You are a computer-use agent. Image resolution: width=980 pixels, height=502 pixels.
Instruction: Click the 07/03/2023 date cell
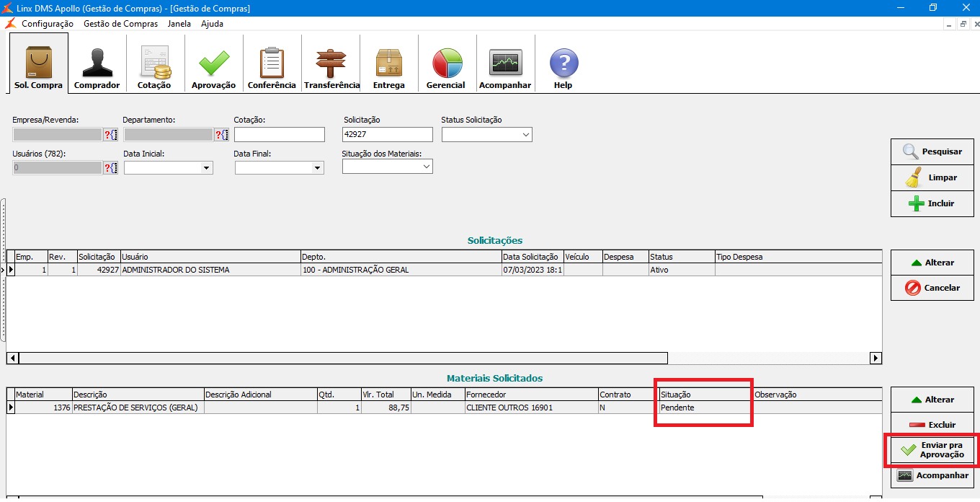[x=533, y=270]
